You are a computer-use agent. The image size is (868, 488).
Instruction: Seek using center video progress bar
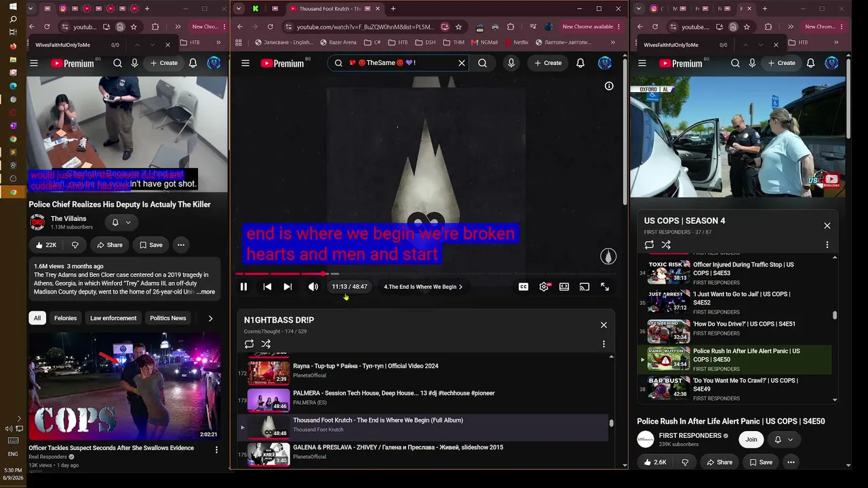[429, 274]
